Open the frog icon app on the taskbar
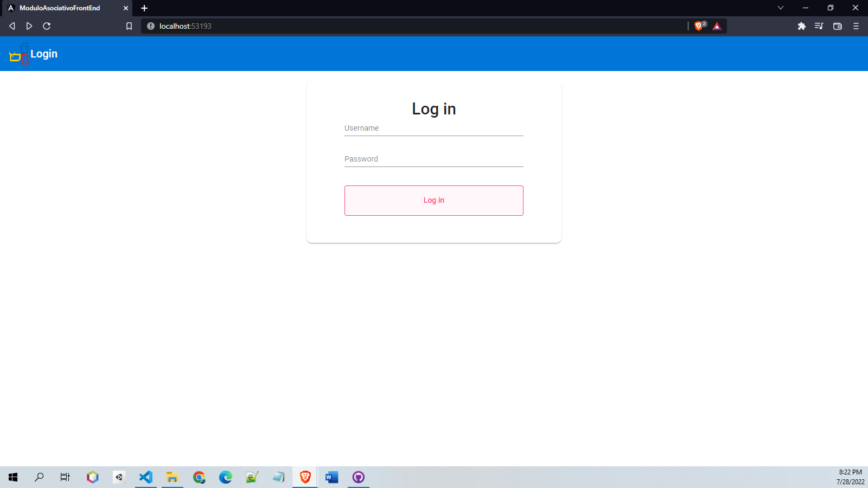868x488 pixels. pyautogui.click(x=252, y=477)
